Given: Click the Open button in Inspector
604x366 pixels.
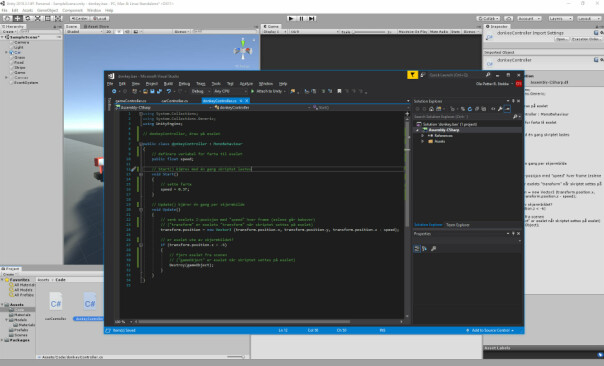Looking at the screenshot, I should [561, 39].
